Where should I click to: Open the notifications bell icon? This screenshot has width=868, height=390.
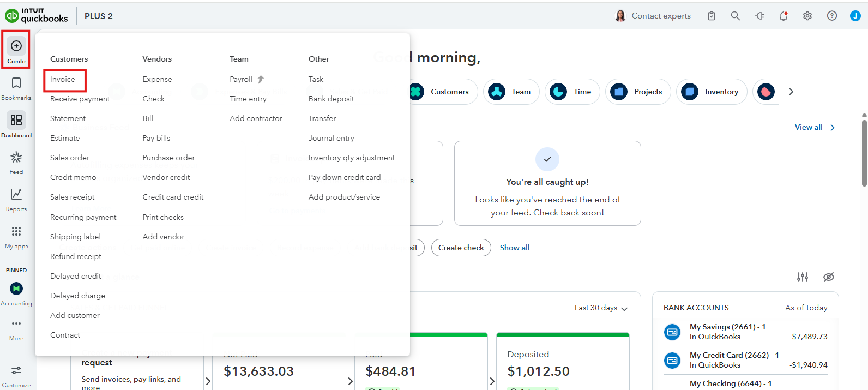point(783,16)
